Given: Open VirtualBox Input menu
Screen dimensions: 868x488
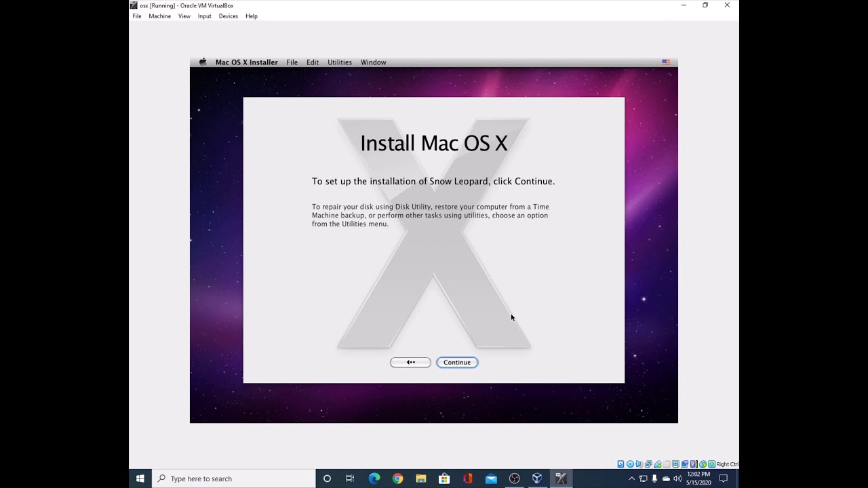Looking at the screenshot, I should (x=204, y=16).
